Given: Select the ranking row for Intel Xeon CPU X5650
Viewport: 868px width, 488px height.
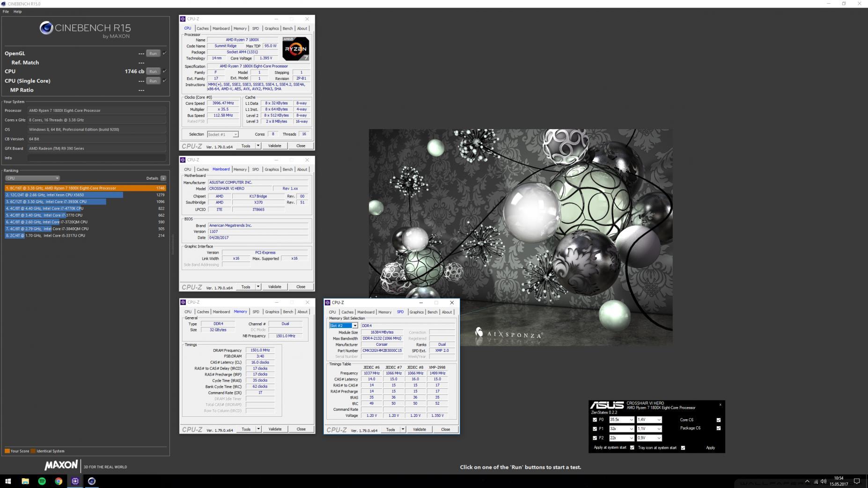Looking at the screenshot, I should pyautogui.click(x=85, y=195).
